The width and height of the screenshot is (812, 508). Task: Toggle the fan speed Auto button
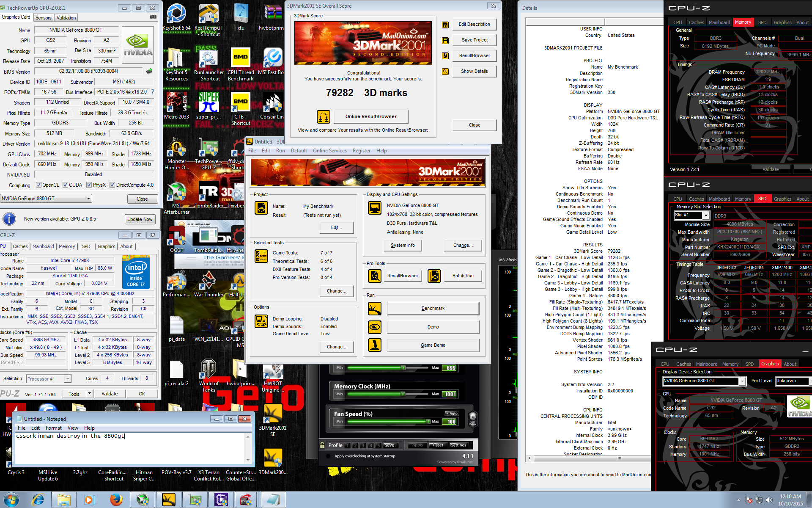451,413
